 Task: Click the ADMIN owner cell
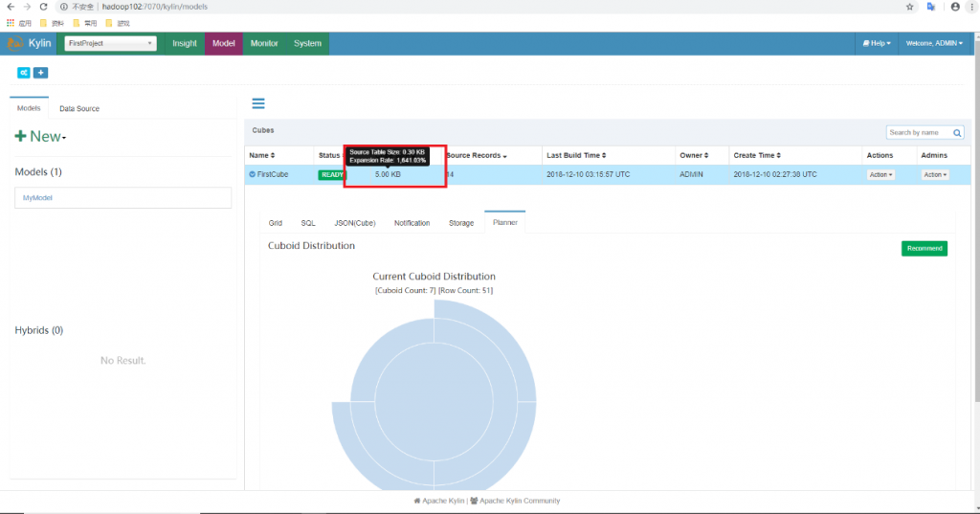click(691, 174)
